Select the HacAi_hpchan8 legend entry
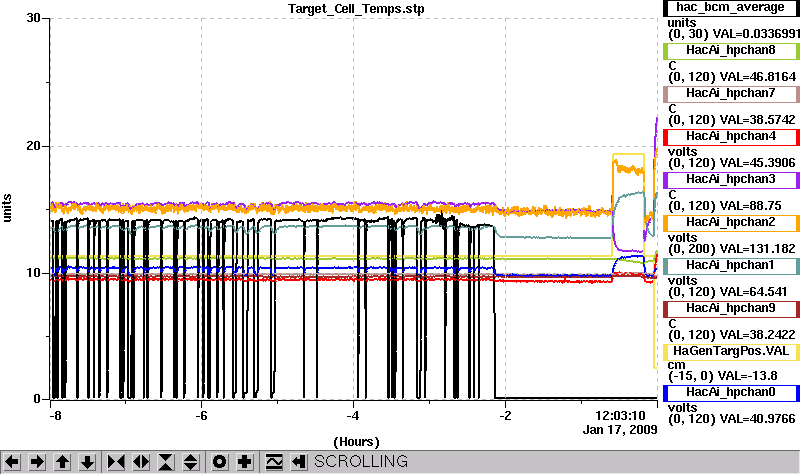The height and width of the screenshot is (474, 800). (x=731, y=51)
